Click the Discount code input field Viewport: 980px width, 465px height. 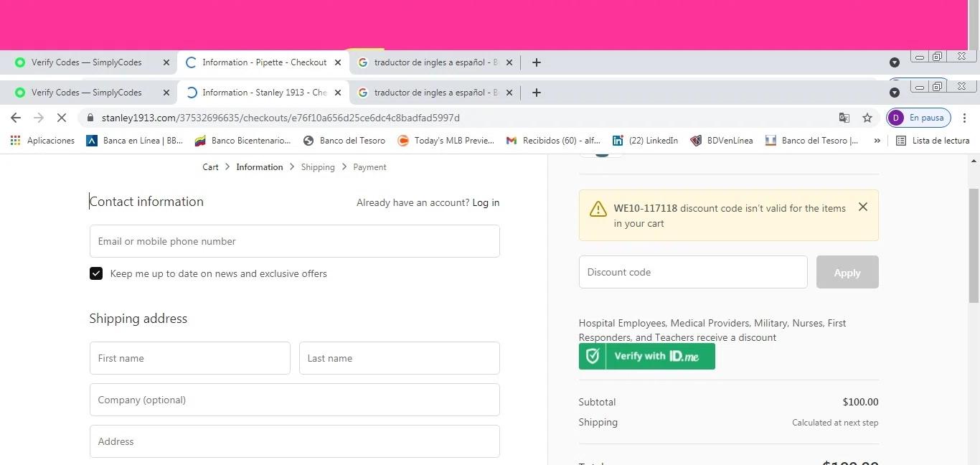pos(692,273)
